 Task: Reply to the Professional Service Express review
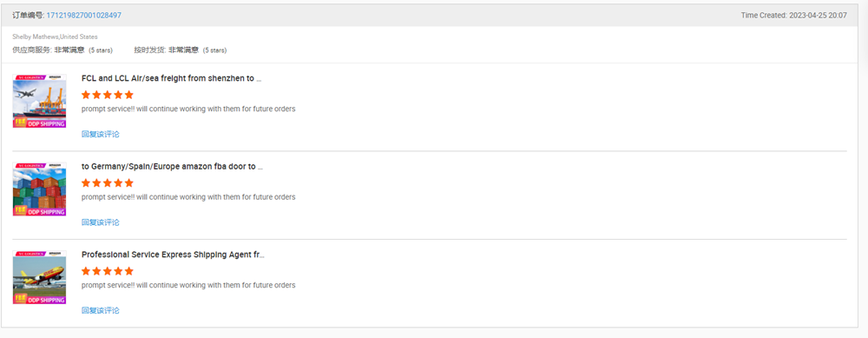(x=100, y=310)
